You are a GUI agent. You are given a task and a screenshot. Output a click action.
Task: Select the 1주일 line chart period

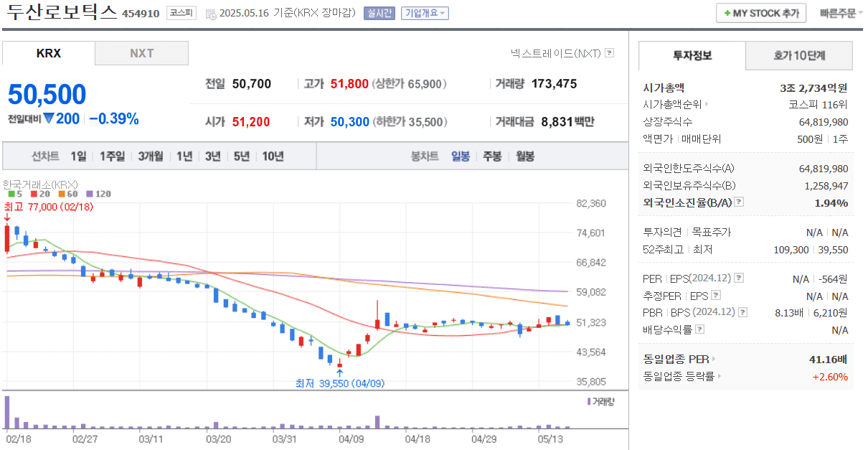tap(112, 156)
